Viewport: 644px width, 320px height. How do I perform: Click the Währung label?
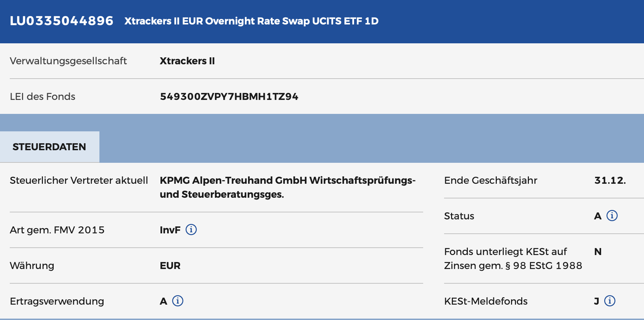coord(32,266)
